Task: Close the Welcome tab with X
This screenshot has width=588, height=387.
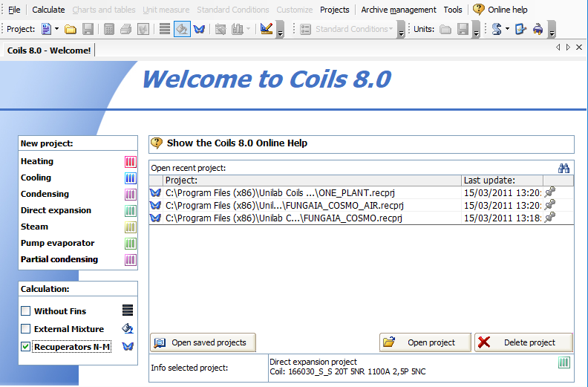Action: coord(579,48)
